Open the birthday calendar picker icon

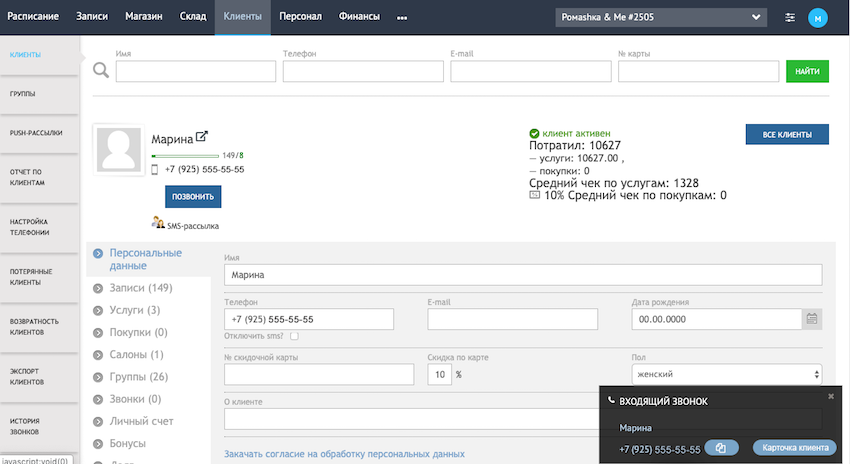click(x=812, y=319)
